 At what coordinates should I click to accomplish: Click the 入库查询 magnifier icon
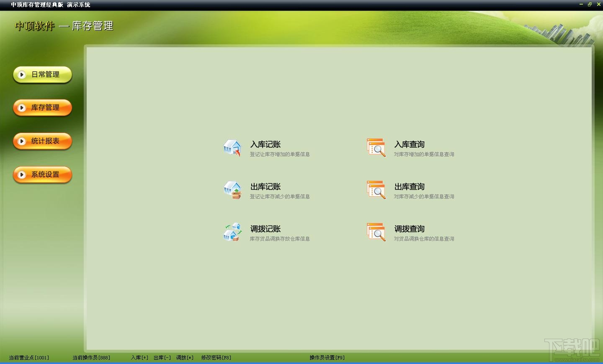coord(376,148)
